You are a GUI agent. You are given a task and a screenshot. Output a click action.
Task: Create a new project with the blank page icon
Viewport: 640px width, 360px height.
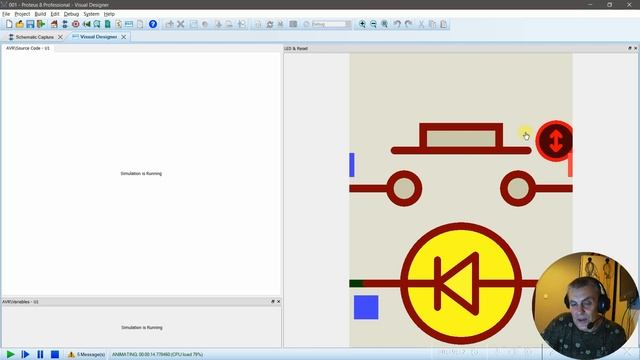pyautogui.click(x=9, y=24)
